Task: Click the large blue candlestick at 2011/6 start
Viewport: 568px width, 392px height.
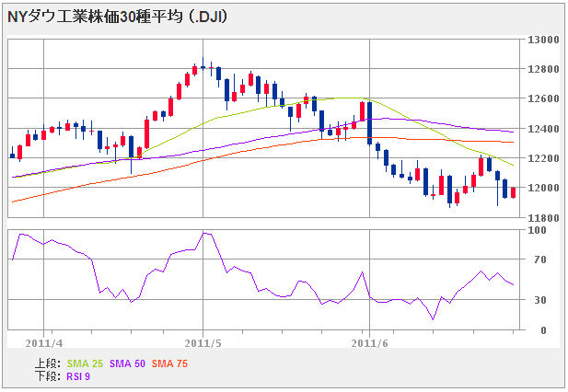Action: pos(369,123)
